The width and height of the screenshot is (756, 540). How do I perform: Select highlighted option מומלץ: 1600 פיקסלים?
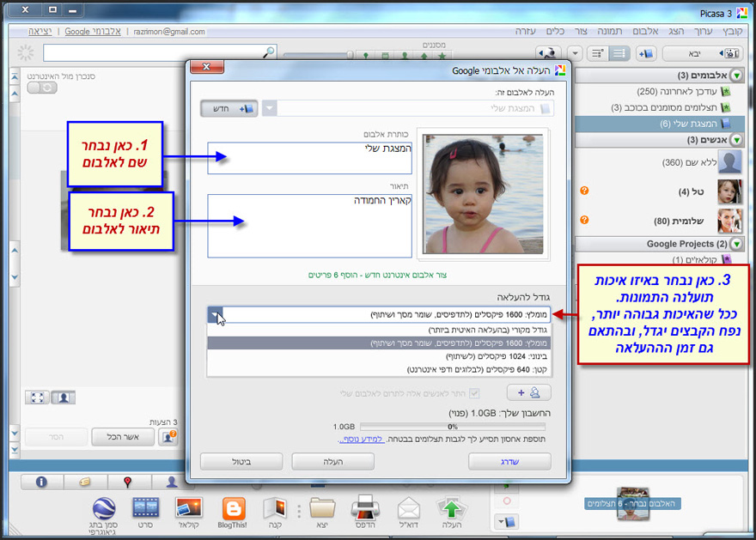pos(379,343)
